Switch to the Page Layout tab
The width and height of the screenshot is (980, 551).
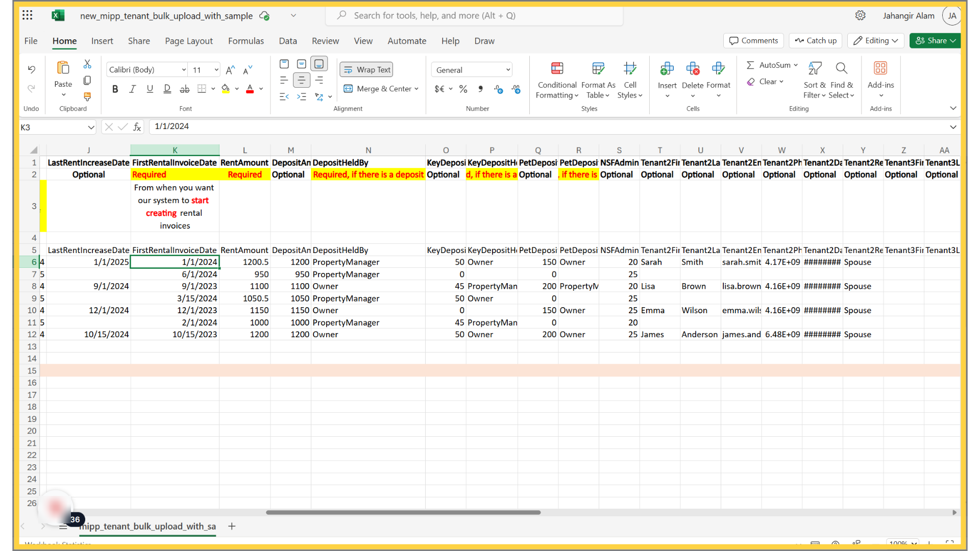(189, 41)
